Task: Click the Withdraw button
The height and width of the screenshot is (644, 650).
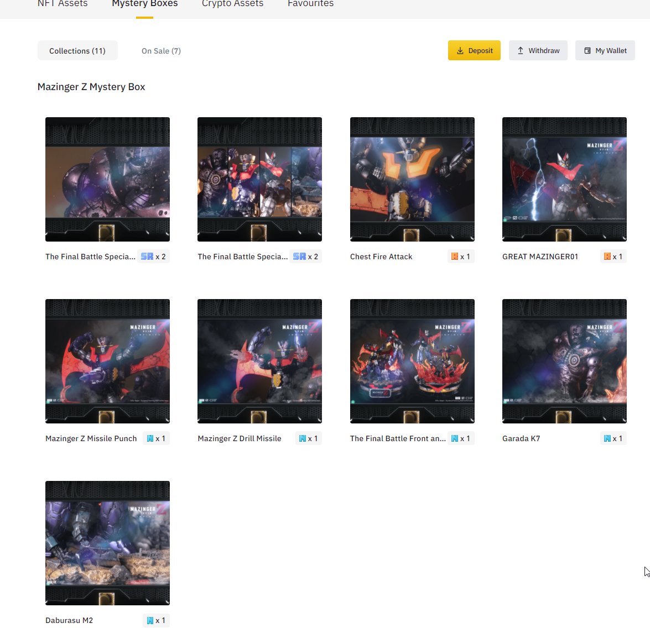Action: tap(538, 50)
